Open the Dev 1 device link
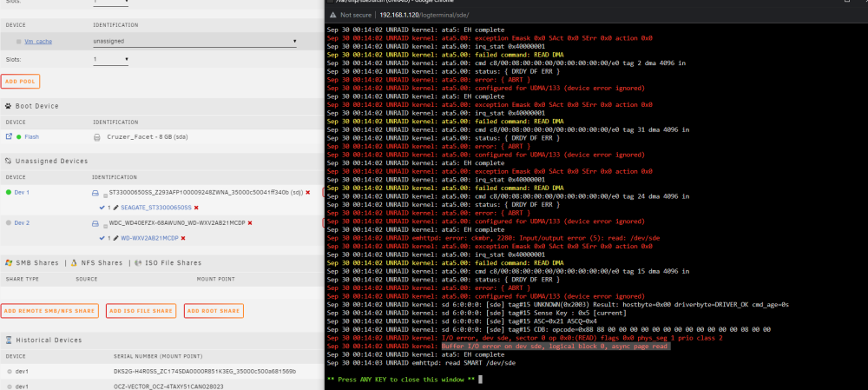 click(22, 192)
